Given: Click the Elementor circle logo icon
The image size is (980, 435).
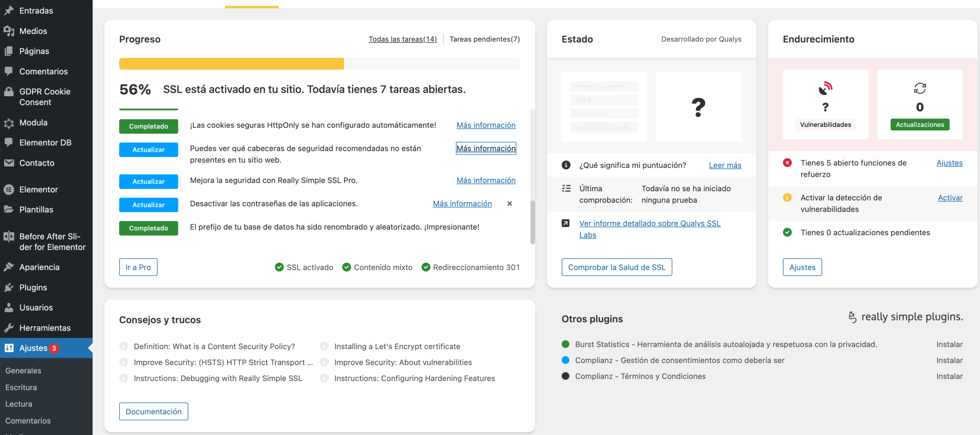Looking at the screenshot, I should 9,189.
